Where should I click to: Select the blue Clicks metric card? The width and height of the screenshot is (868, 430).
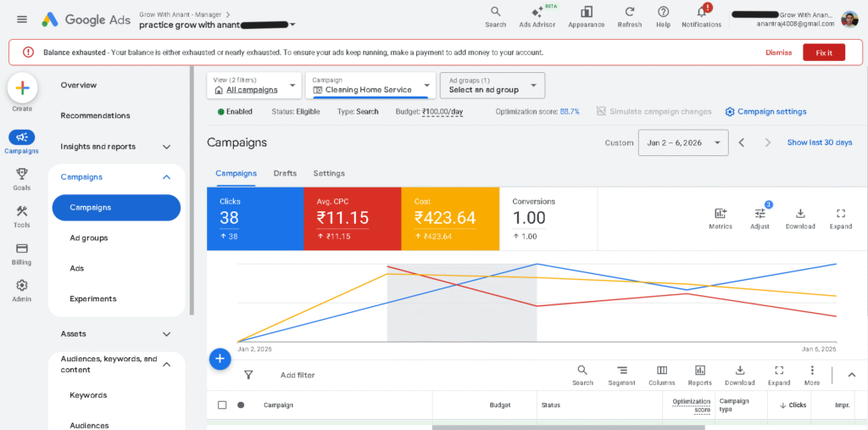tap(255, 219)
